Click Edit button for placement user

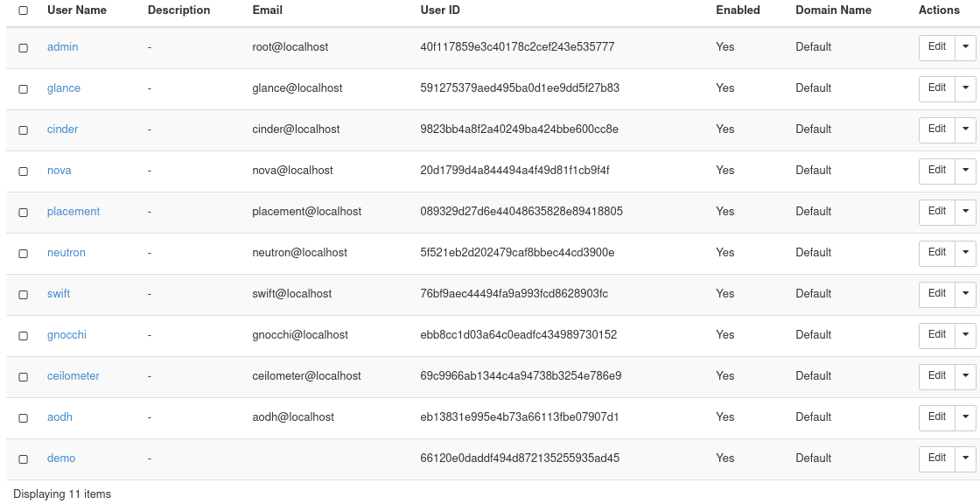(937, 212)
